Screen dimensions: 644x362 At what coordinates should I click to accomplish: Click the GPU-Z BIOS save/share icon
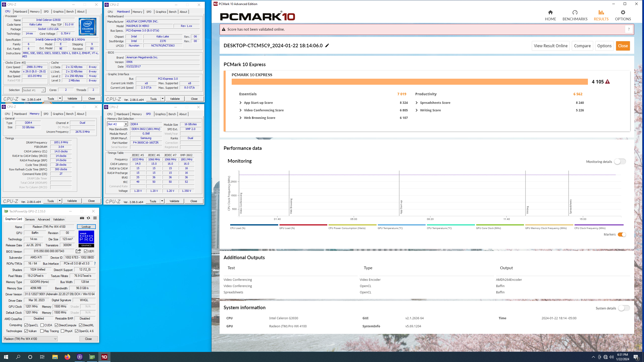(78, 251)
